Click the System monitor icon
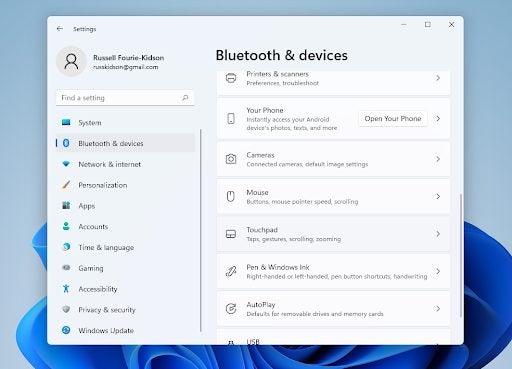The width and height of the screenshot is (512, 369). click(x=66, y=122)
